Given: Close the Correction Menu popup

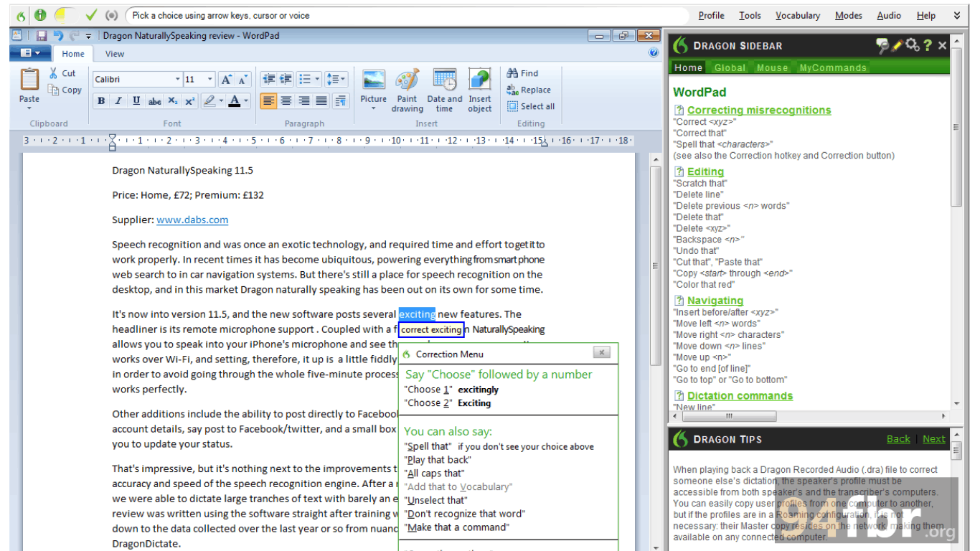Looking at the screenshot, I should 602,352.
